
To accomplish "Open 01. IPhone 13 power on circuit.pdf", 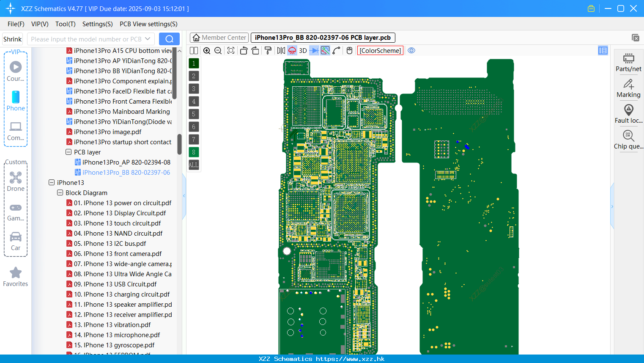I will pyautogui.click(x=119, y=203).
